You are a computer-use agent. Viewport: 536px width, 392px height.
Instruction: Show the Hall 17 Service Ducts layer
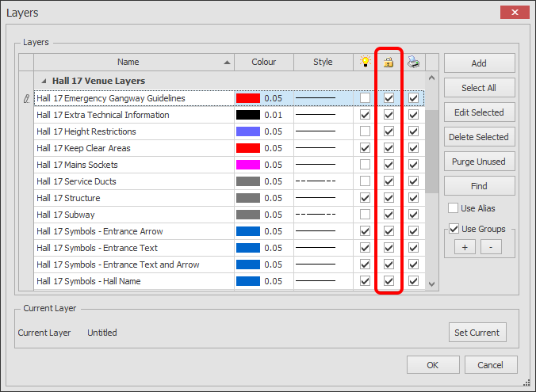[365, 181]
